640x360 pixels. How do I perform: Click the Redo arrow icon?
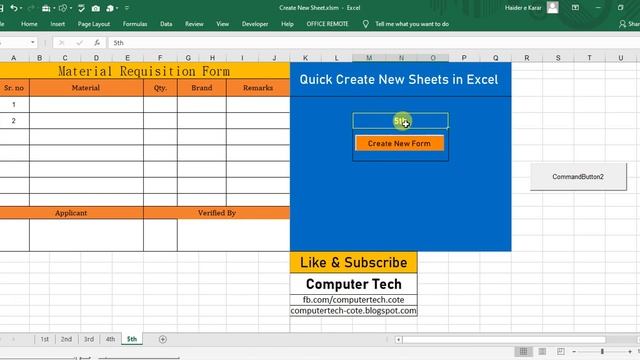[31, 8]
